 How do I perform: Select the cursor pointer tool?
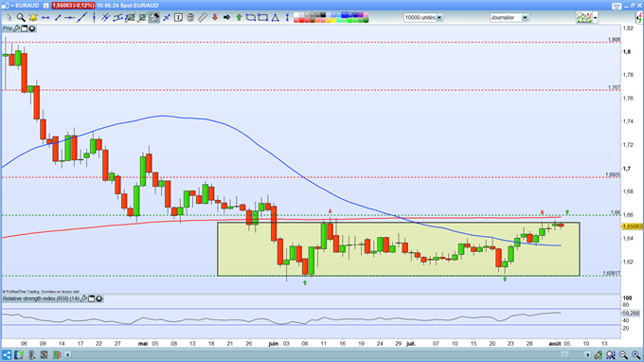click(x=9, y=18)
